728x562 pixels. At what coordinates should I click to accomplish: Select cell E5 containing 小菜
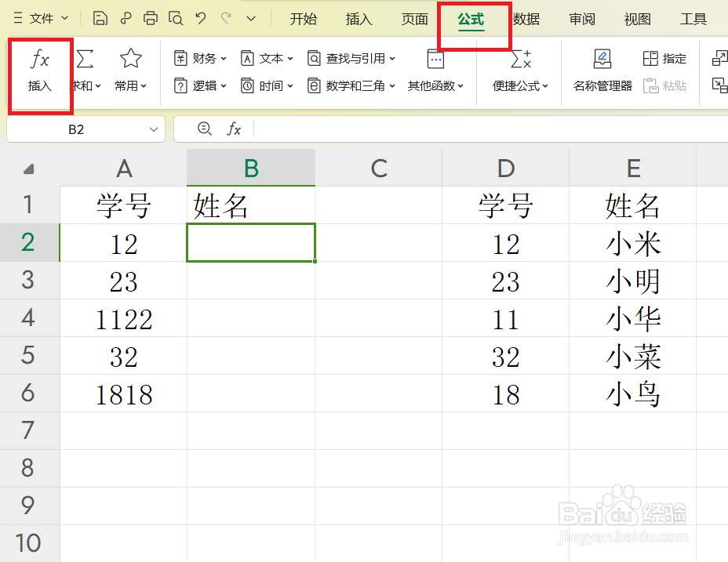633,356
